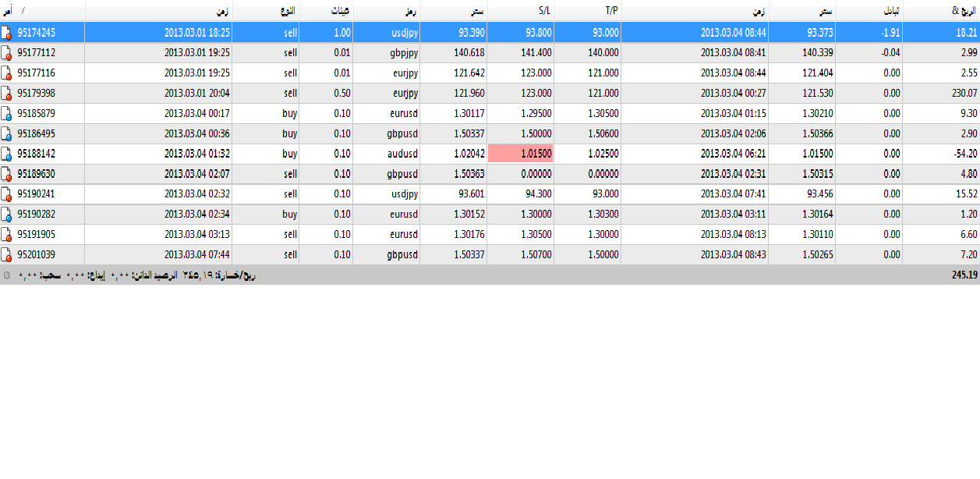This screenshot has width=980, height=479.
Task: Select the audusd symbol cell
Action: click(x=386, y=154)
